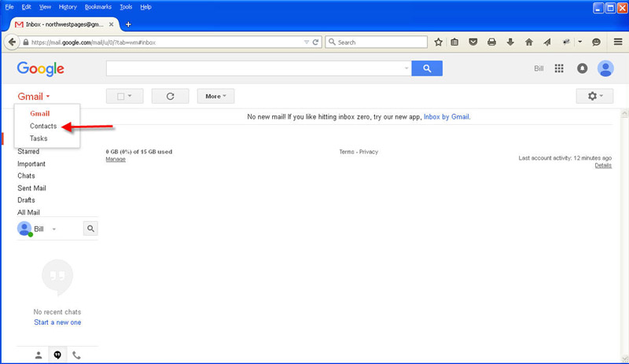Screen dimensions: 629x364
Task: Open the View menu
Action: tap(45, 7)
